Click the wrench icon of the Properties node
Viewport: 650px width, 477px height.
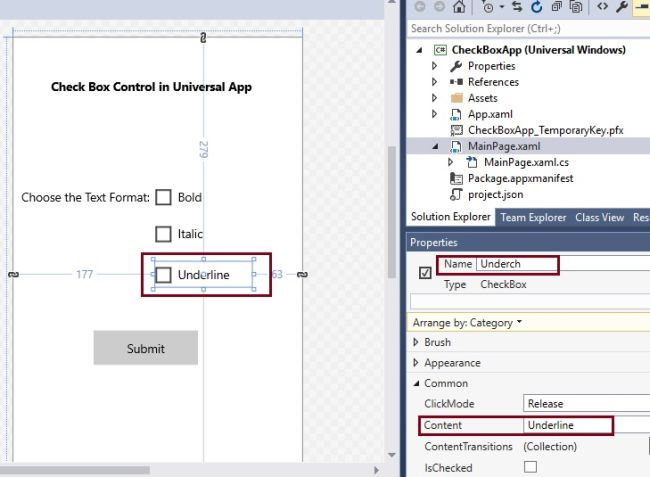456,66
